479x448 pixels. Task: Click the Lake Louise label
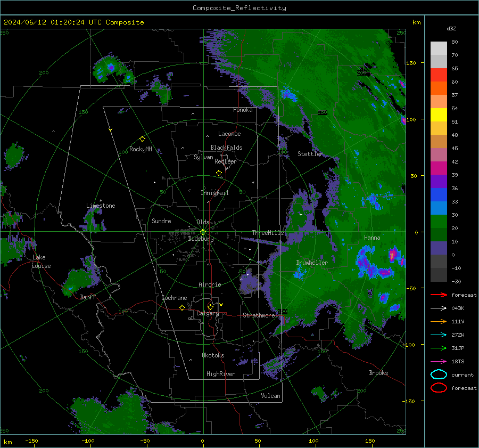click(x=41, y=262)
